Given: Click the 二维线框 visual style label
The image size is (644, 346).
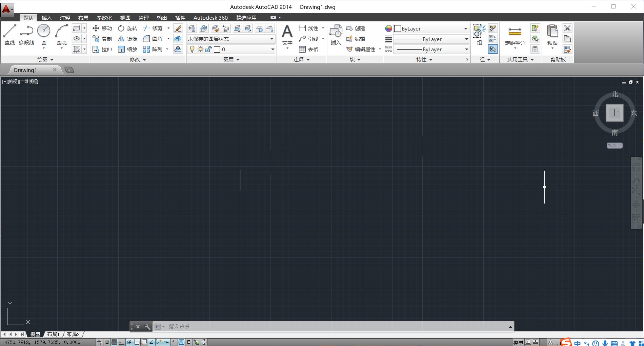Looking at the screenshot, I should 29,82.
